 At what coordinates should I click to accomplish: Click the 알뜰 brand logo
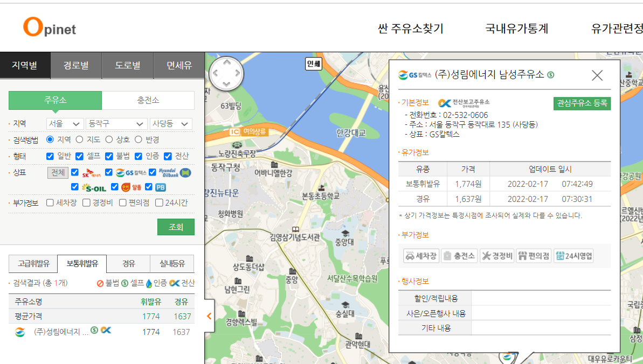131,187
